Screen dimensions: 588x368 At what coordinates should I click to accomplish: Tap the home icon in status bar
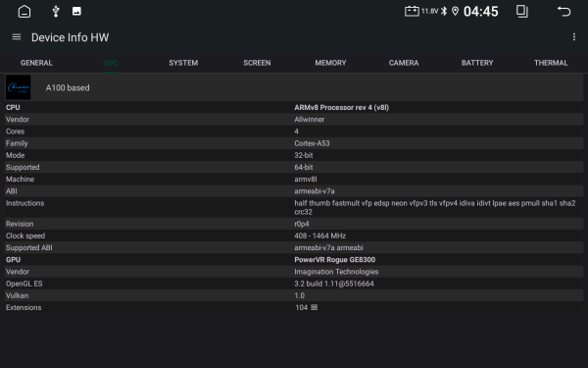click(24, 11)
